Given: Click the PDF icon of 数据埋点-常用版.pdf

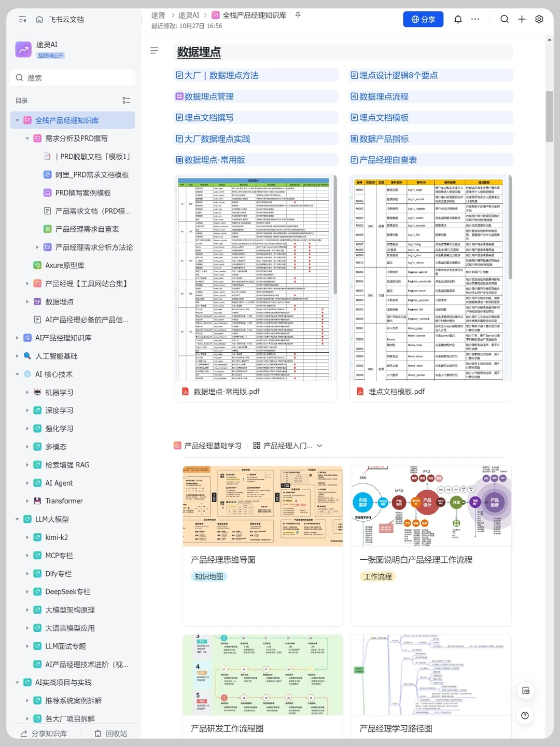Looking at the screenshot, I should point(185,392).
